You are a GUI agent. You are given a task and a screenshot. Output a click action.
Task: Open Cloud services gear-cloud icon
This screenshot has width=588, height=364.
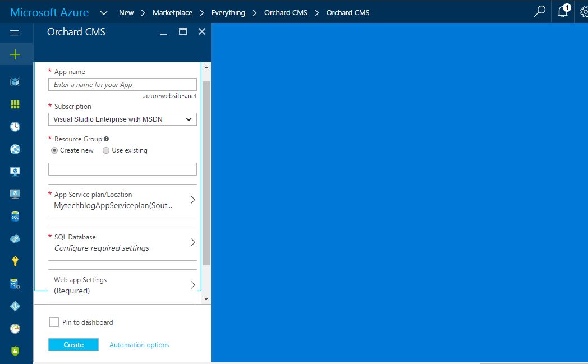pos(15,239)
